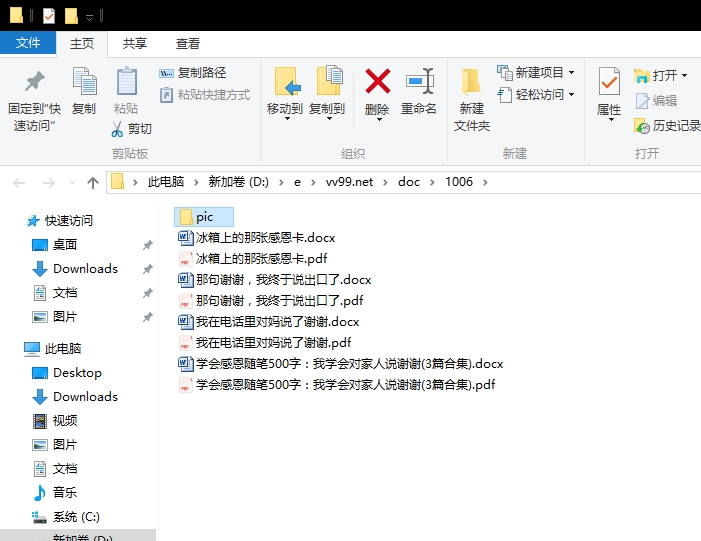This screenshot has width=701, height=541.
Task: Select 我在电话里对妈说了谢谢.docx
Action: tap(269, 322)
